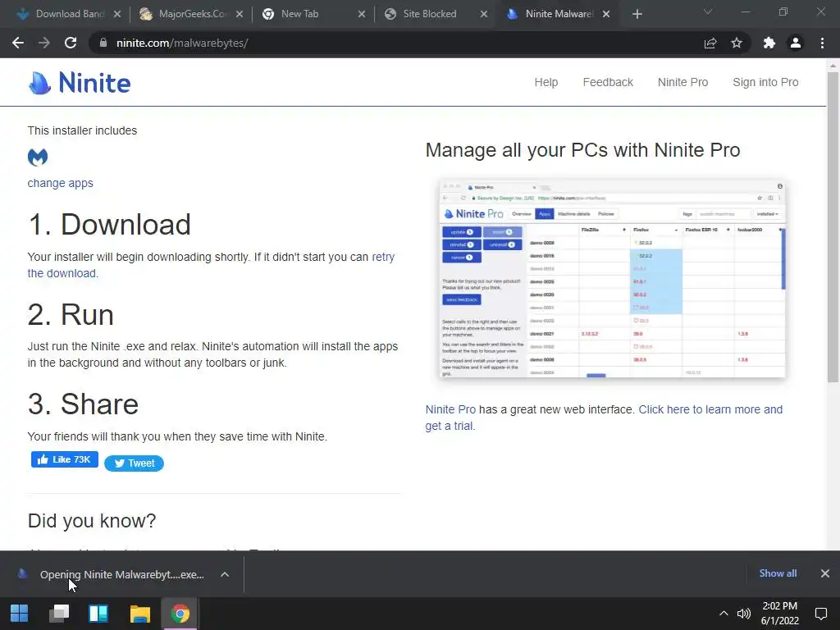The image size is (840, 630).
Task: Open the Widgets taskbar icon
Action: (x=98, y=614)
